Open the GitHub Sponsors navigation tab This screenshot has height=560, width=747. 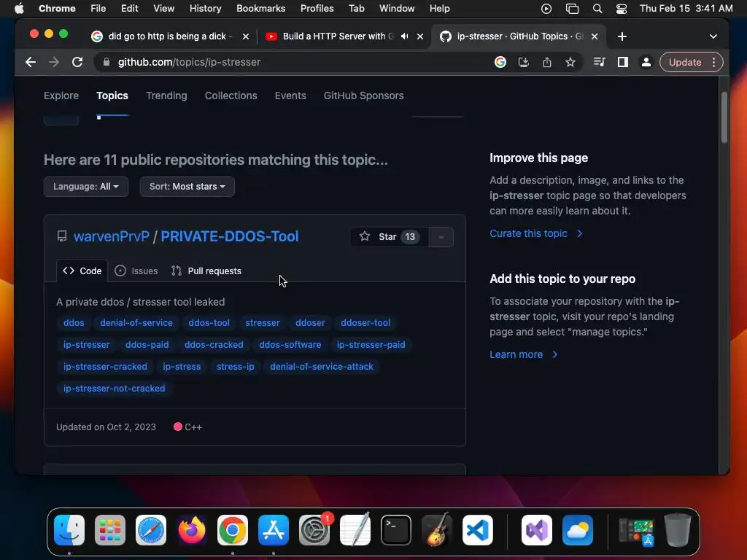363,96
